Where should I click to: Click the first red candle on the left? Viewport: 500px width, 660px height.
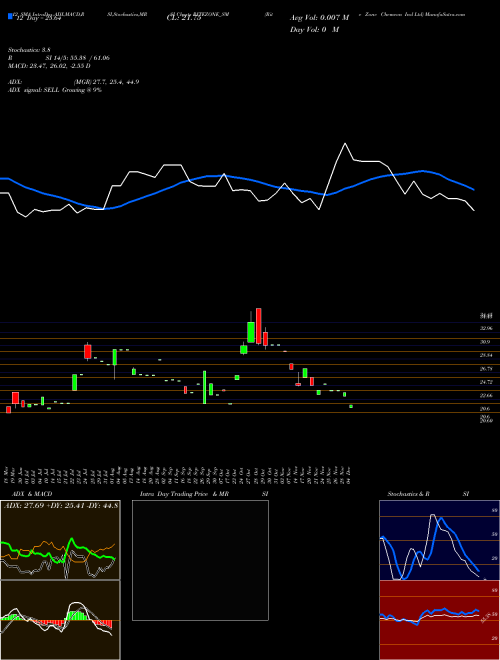pyautogui.click(x=8, y=410)
